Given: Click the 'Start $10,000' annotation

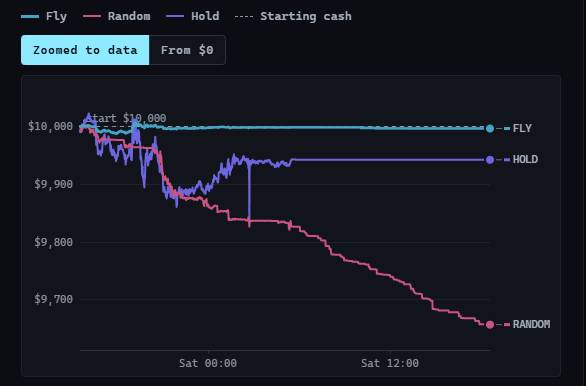Looking at the screenshot, I should 127,118.
